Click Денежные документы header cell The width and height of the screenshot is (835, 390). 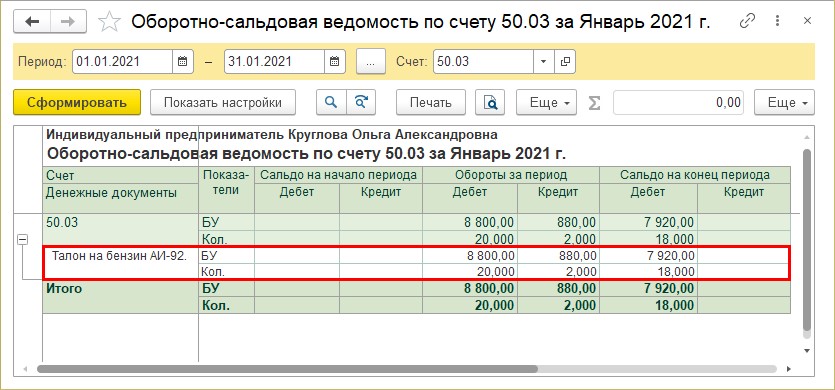pos(120,198)
